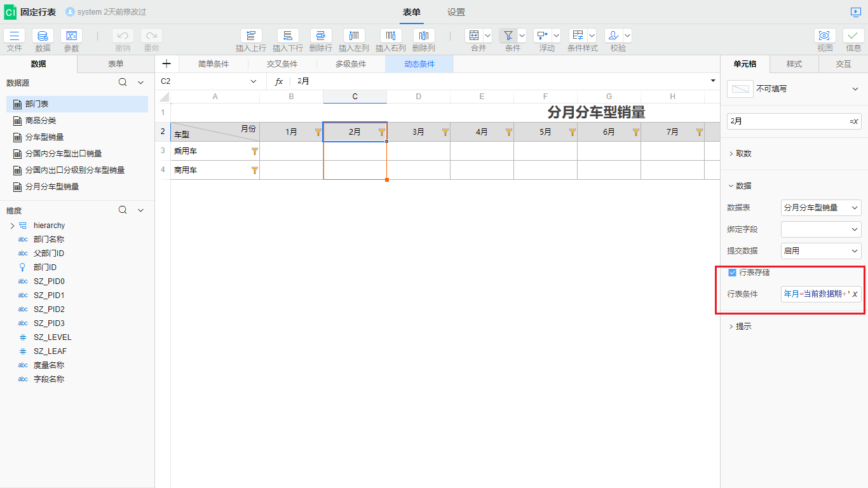Click the 文件 (File) toolbar icon
This screenshot has height=488, width=868.
[14, 36]
